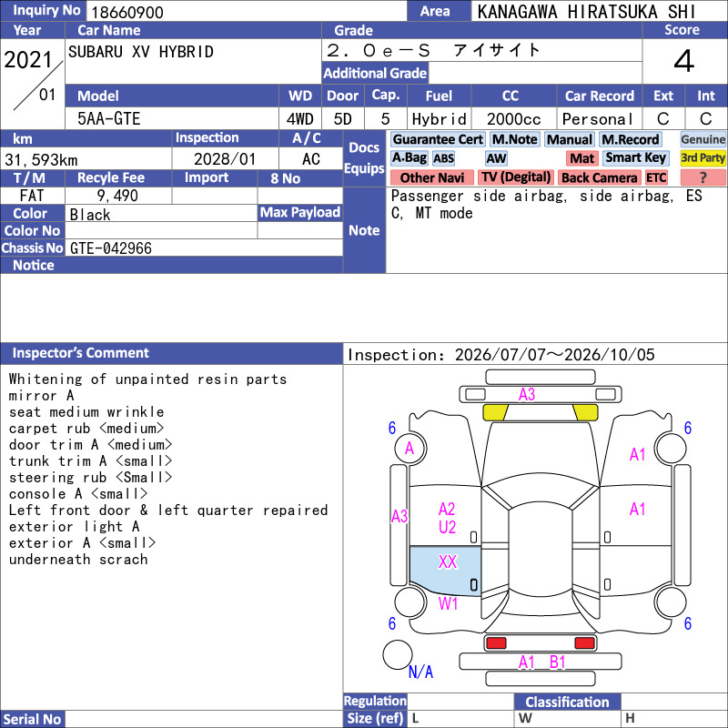Select the Hybrid fuel value
This screenshot has height=728, width=728.
coord(440,119)
